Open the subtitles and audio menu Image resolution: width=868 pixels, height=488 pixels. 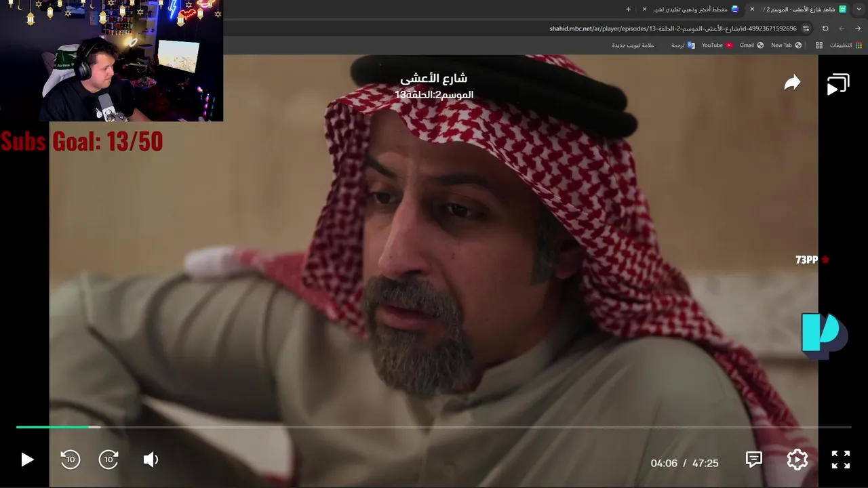753,460
